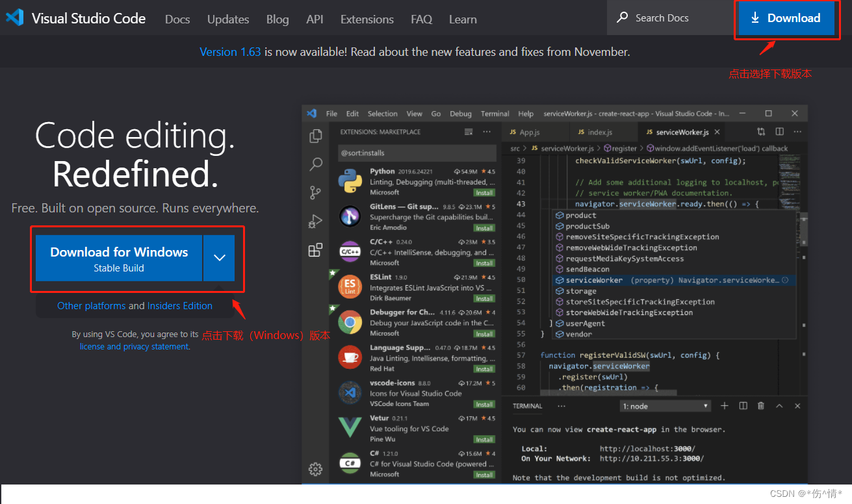This screenshot has width=852, height=504.
Task: Select the Extensions icon in the activity bar
Action: [316, 250]
